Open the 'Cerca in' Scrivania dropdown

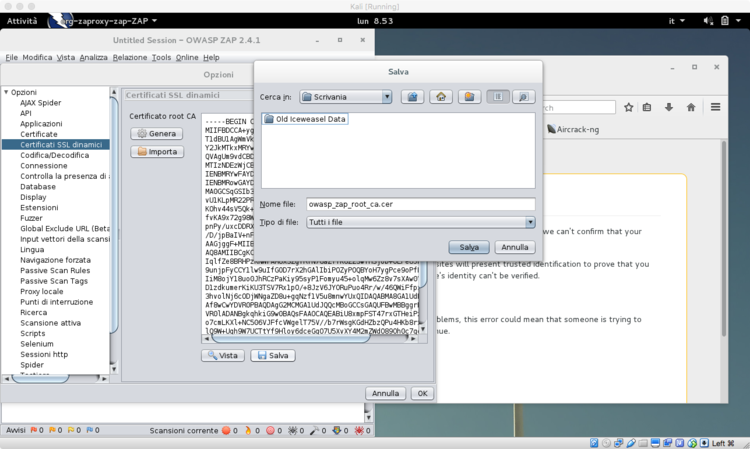click(x=345, y=97)
